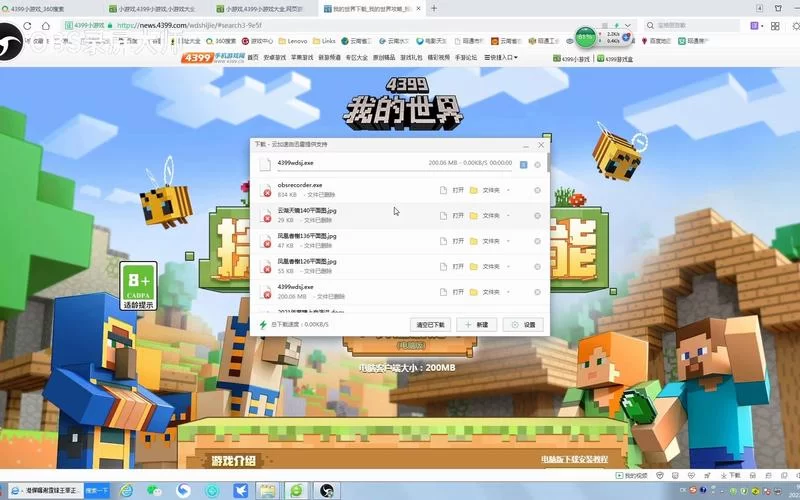Expand dropdown arrow in 云湖天境140平面图.jpg row
This screenshot has width=800, height=500.
(x=508, y=215)
